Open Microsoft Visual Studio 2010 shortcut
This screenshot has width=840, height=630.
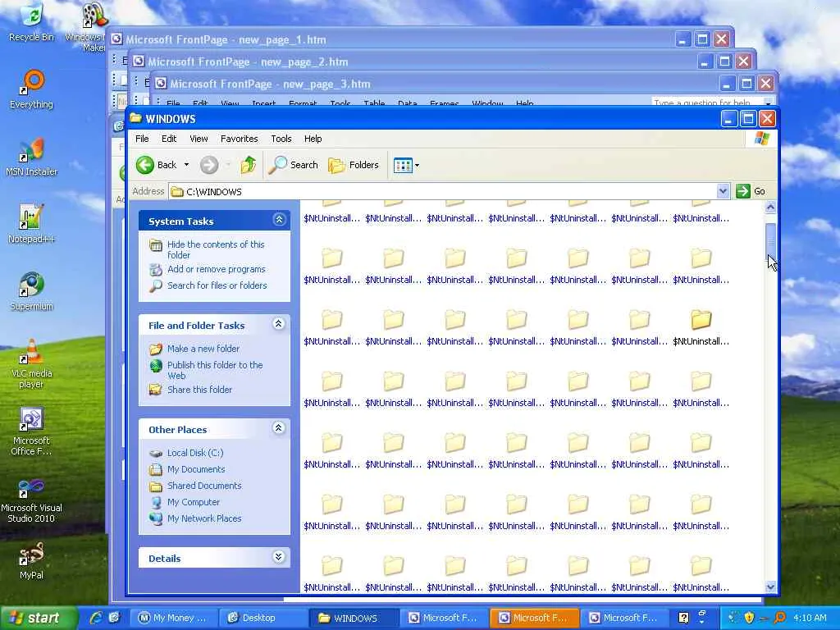pyautogui.click(x=32, y=500)
